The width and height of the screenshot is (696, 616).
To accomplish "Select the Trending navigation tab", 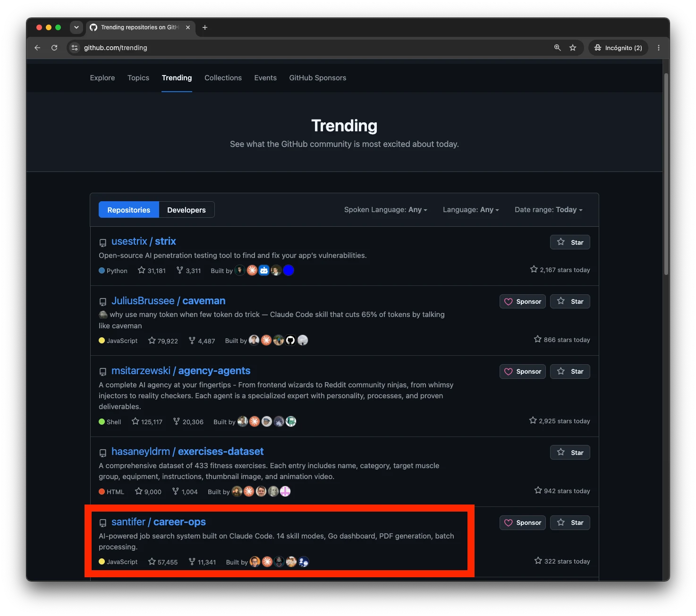I will (177, 78).
